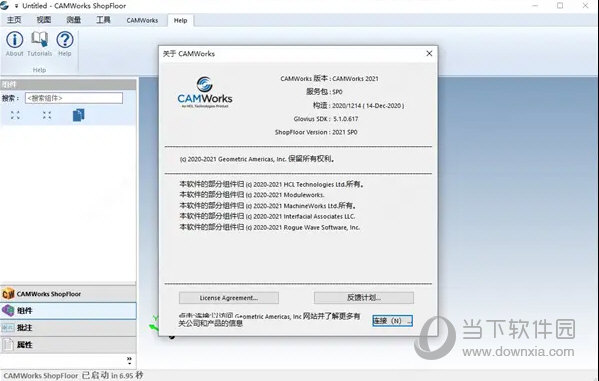599x381 pixels.
Task: Switch to the 主页 tab
Action: pyautogui.click(x=14, y=20)
